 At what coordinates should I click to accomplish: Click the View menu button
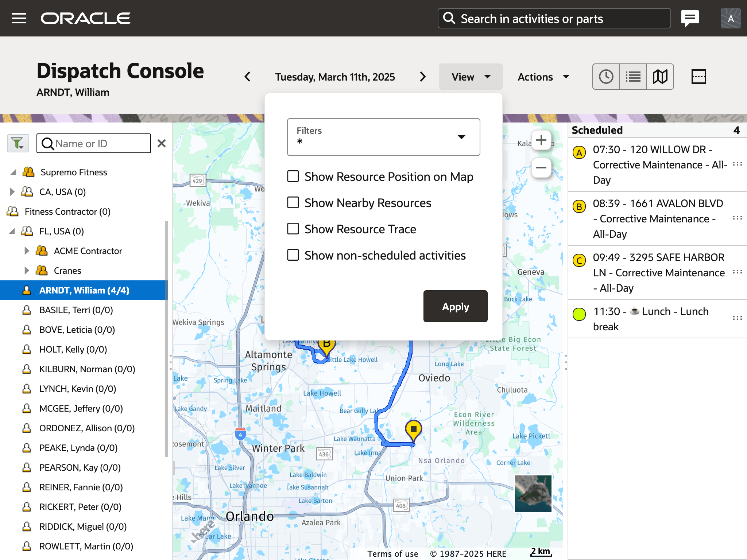click(471, 77)
